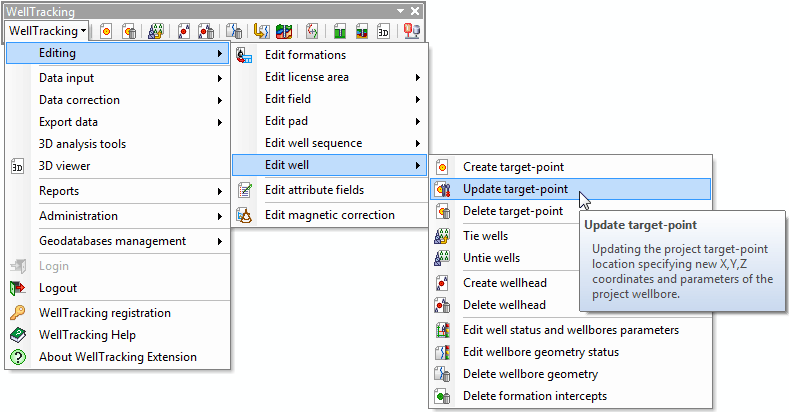Click the Edit attribute fields icon
The width and height of the screenshot is (789, 412).
tap(244, 190)
